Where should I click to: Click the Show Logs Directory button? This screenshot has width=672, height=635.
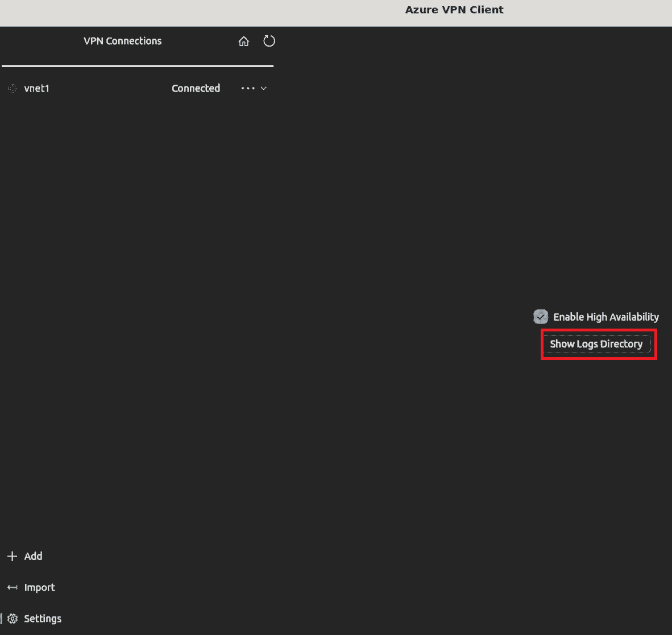pos(596,344)
